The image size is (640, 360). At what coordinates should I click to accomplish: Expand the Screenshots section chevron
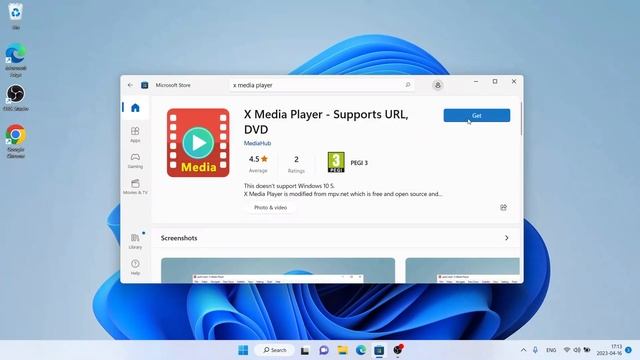click(x=507, y=238)
